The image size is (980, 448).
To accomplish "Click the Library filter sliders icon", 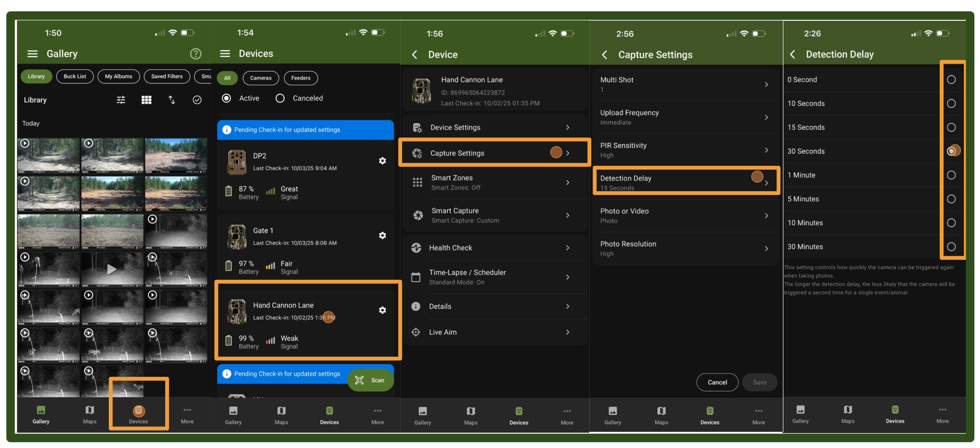I will pyautogui.click(x=121, y=100).
